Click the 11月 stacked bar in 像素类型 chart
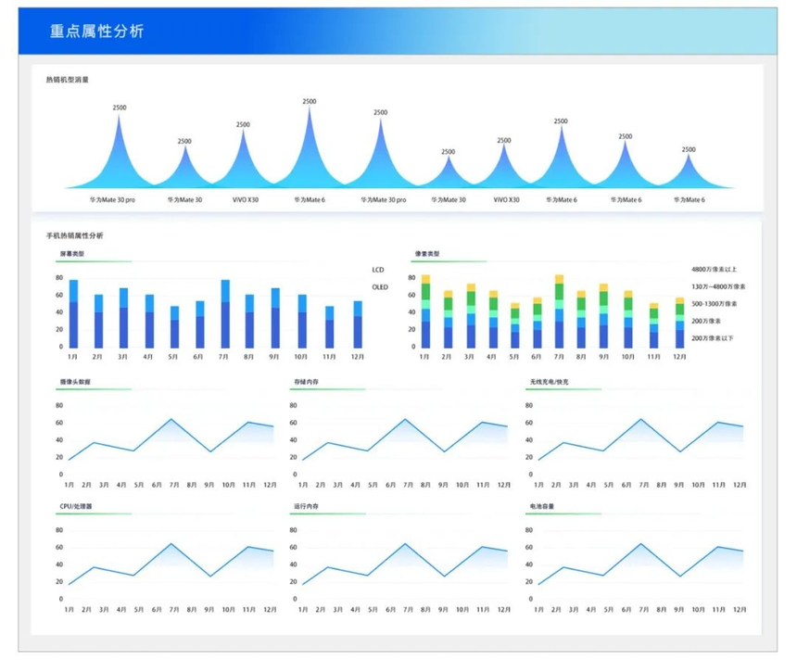This screenshot has height=672, width=797. pos(653,325)
